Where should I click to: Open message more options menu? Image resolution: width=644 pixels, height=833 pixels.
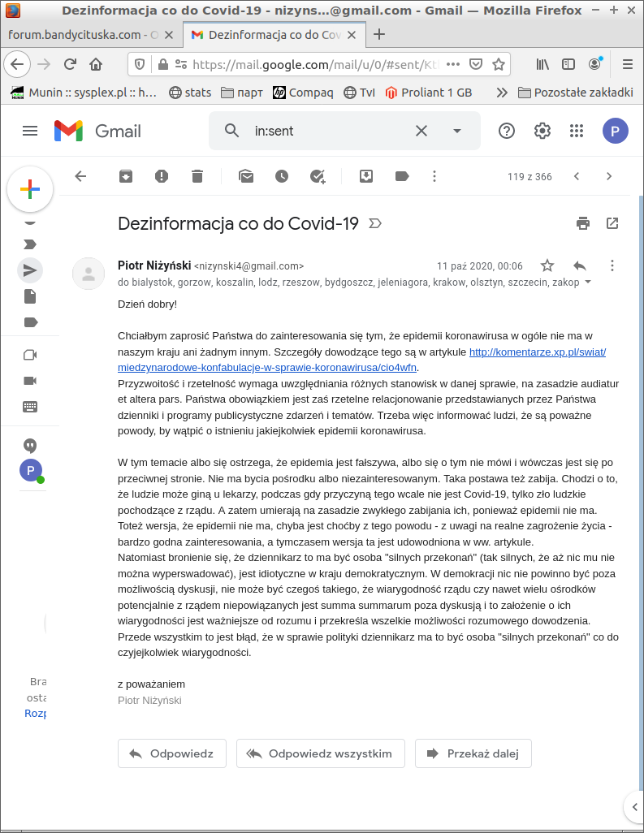612,265
